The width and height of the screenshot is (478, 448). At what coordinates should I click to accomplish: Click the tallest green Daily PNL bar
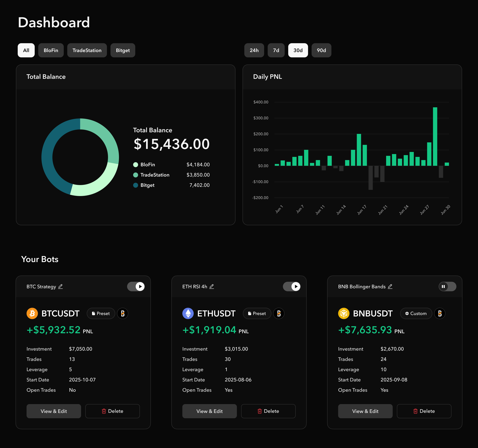pos(435,136)
